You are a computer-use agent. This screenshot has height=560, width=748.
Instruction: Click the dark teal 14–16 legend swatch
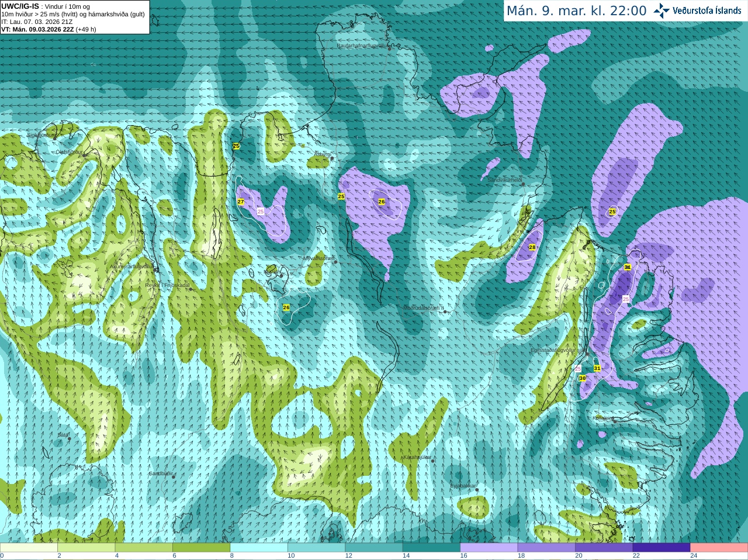432,548
